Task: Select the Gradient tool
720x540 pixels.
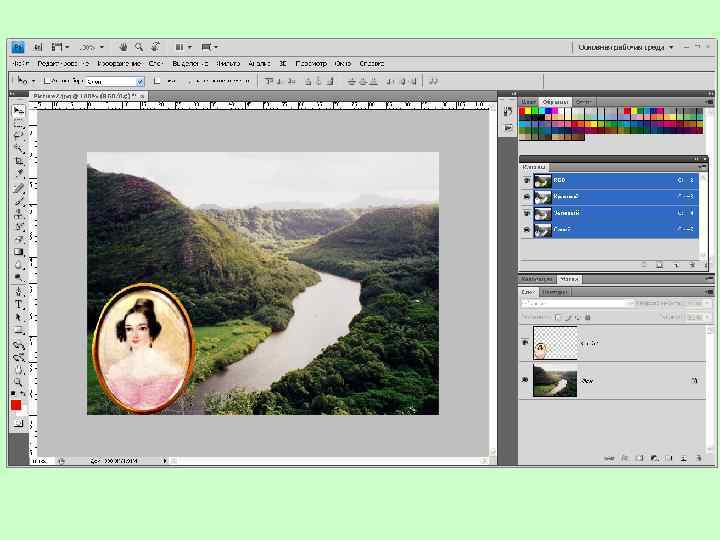Action: tap(18, 252)
